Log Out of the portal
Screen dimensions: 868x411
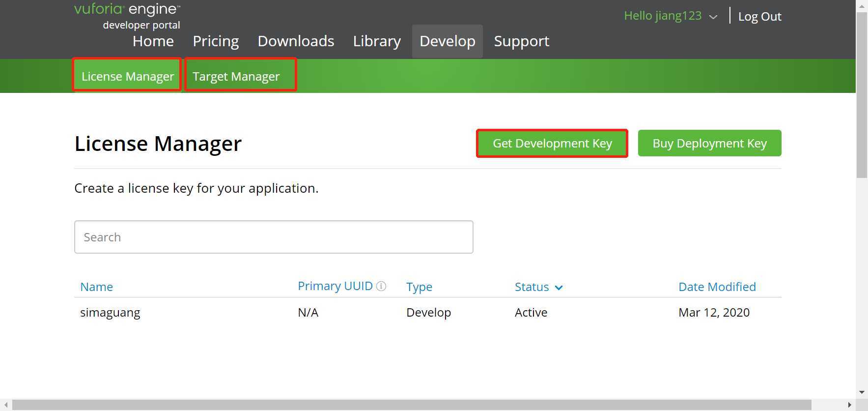[759, 17]
